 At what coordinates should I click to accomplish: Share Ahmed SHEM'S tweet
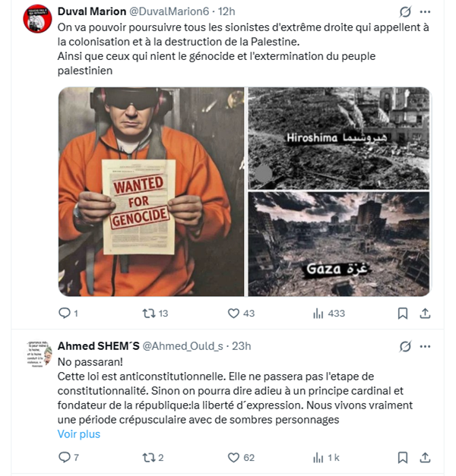425,458
